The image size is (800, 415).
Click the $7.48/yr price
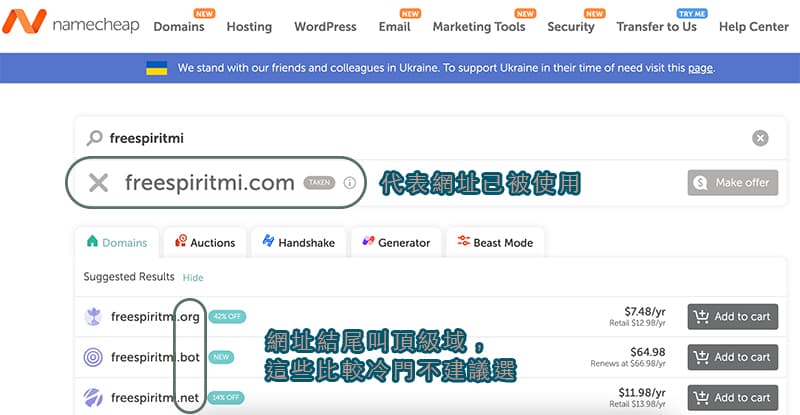point(645,311)
